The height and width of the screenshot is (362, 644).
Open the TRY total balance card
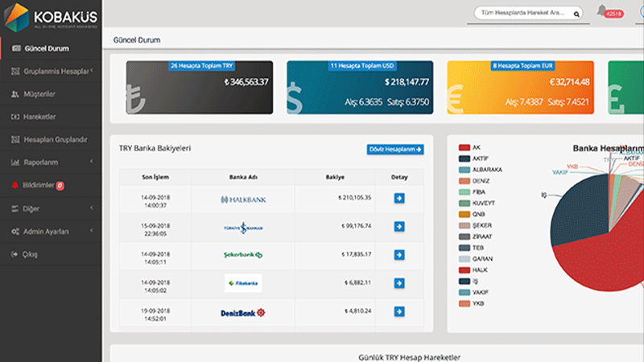point(200,88)
